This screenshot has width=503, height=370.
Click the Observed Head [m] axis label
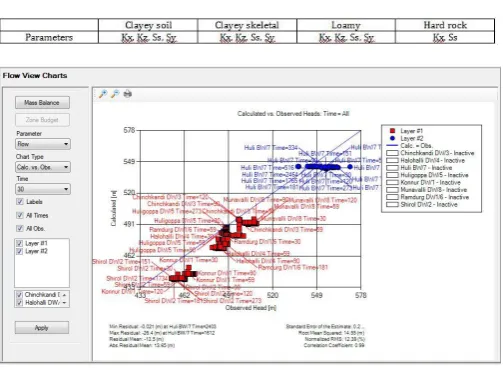tap(251, 308)
